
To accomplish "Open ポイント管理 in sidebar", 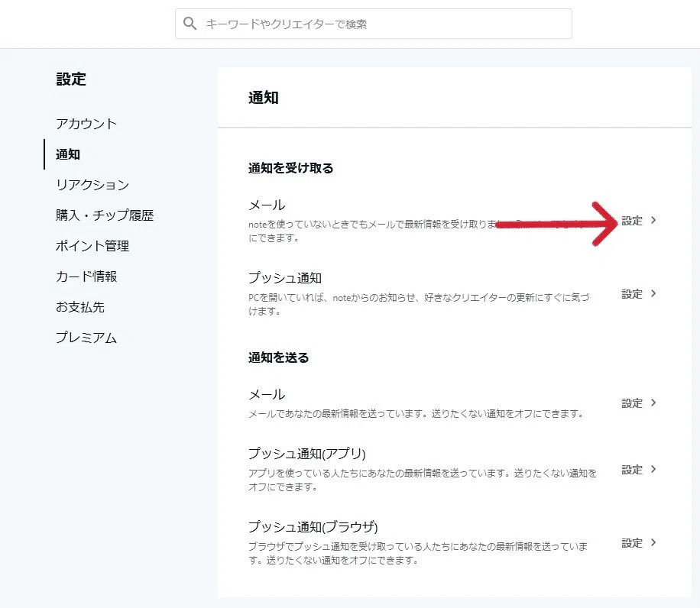I will 92,246.
